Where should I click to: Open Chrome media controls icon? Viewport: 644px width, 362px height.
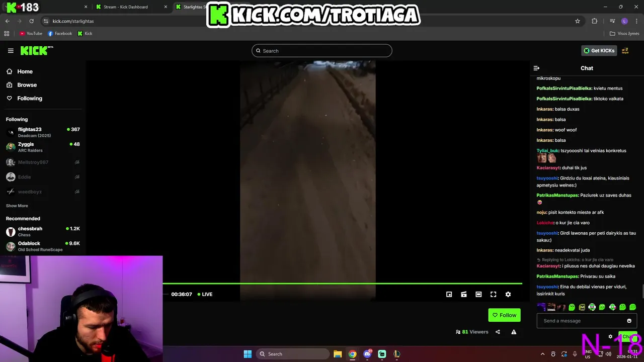coord(612,21)
